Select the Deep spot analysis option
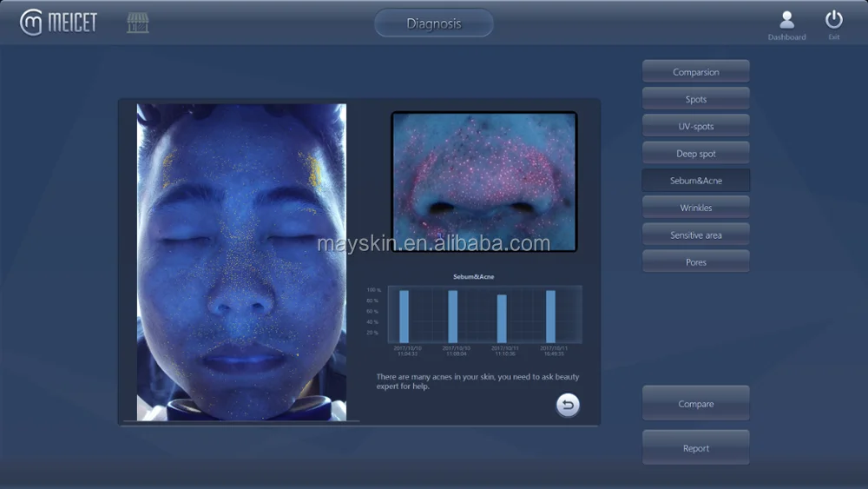Viewport: 868px width, 489px height. [x=696, y=153]
